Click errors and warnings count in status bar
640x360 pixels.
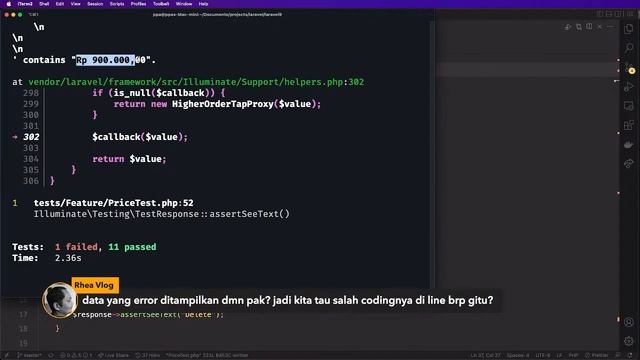pos(76,355)
